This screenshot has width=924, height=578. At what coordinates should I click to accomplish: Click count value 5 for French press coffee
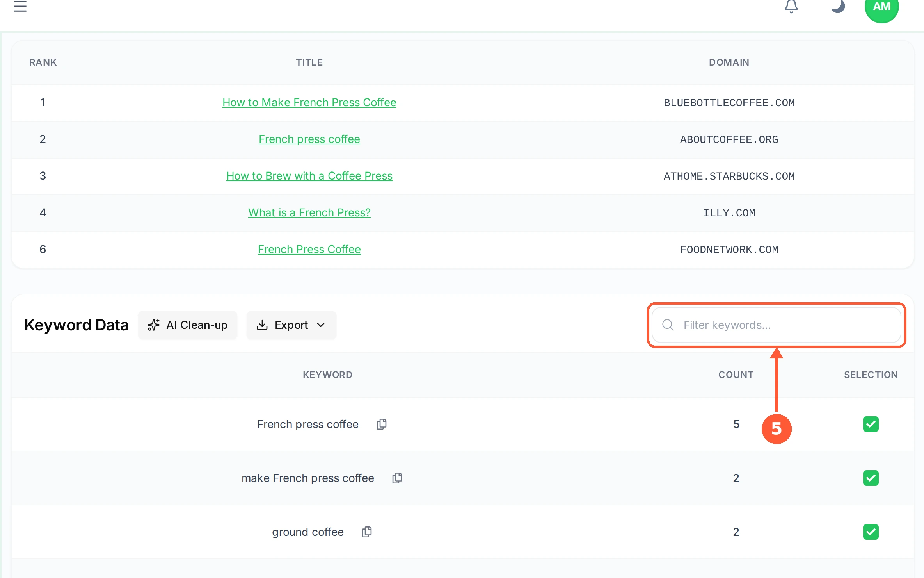click(736, 424)
